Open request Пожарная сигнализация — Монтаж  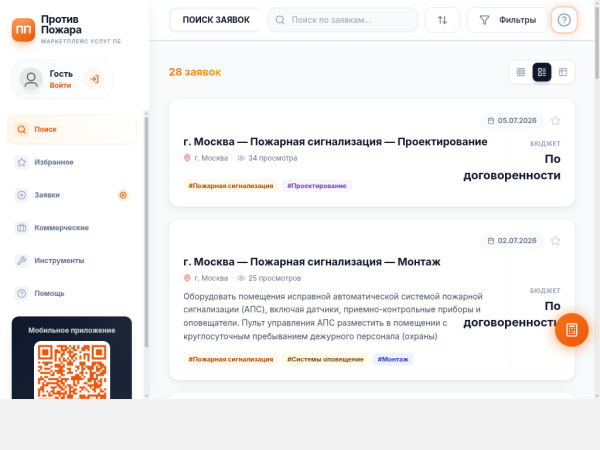(312, 262)
